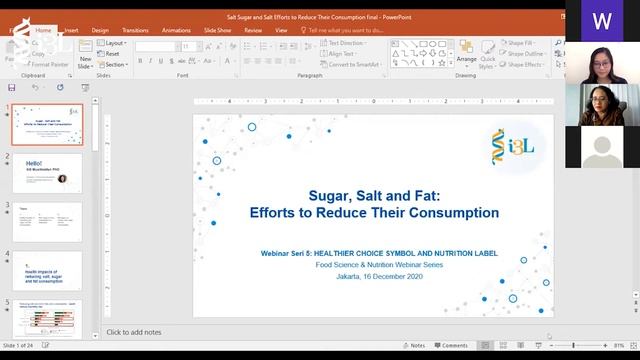Toggle Bold formatting
Image resolution: width=640 pixels, height=360 pixels.
coord(140,61)
